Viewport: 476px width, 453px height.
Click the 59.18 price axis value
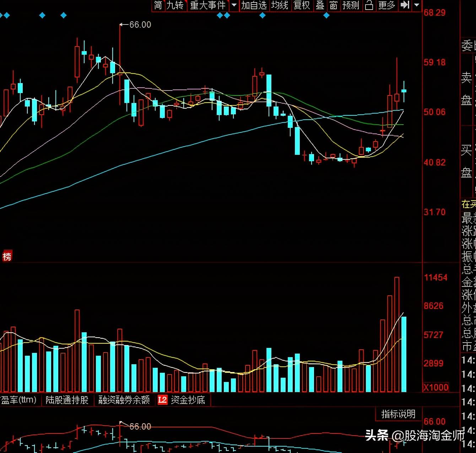pos(434,62)
